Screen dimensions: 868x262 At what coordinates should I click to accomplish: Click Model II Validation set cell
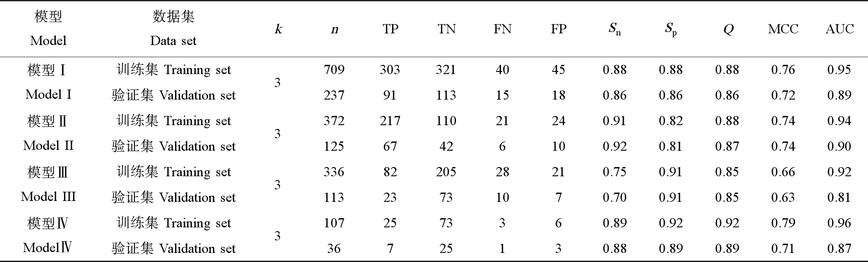pos(173,146)
